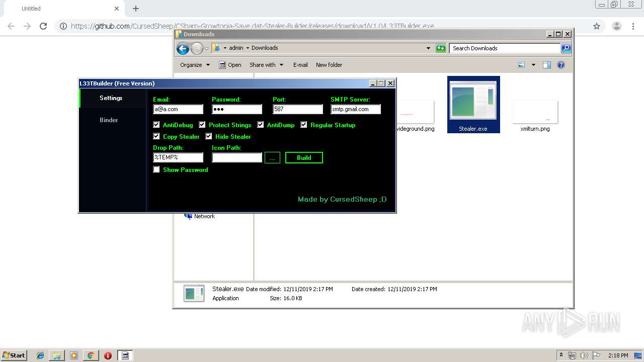Expand the Share with dropdown
The width and height of the screenshot is (644, 362).
pos(267,65)
